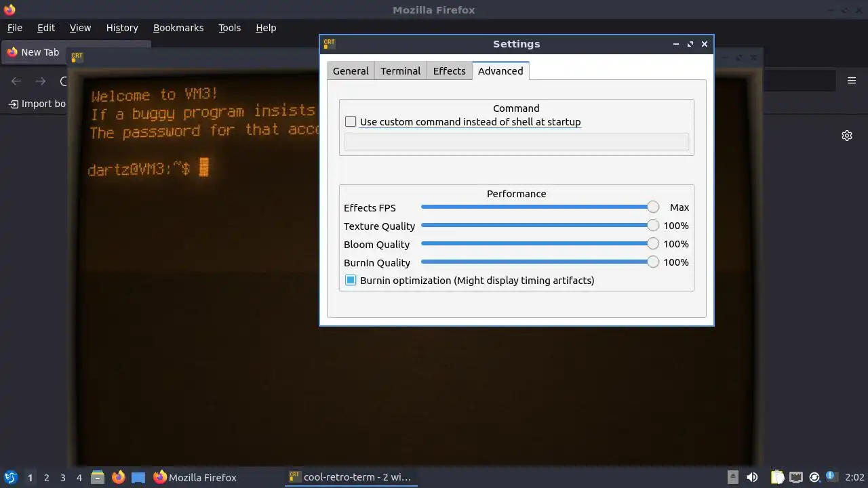868x488 pixels.
Task: Enable custom command instead of shell checkbox
Action: click(x=351, y=122)
